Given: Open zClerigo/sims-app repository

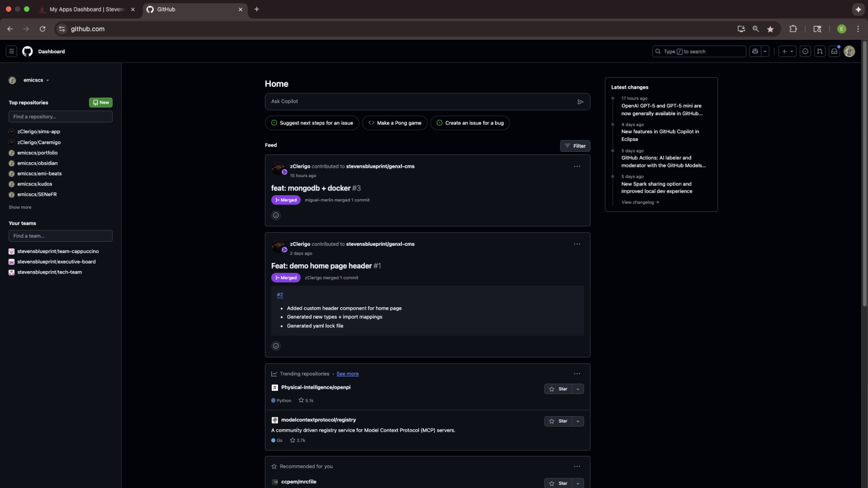Looking at the screenshot, I should (x=39, y=132).
